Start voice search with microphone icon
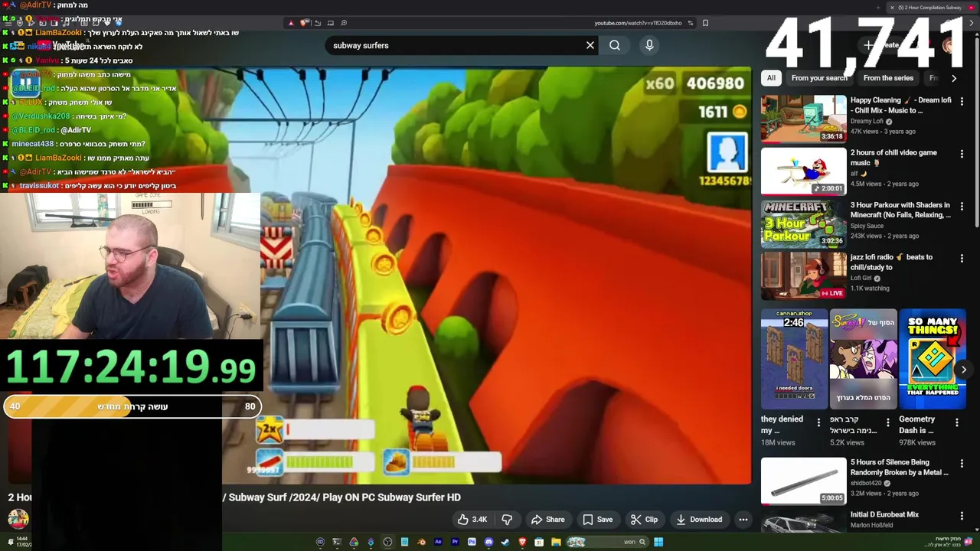Viewport: 980px width, 551px height. pos(649,45)
